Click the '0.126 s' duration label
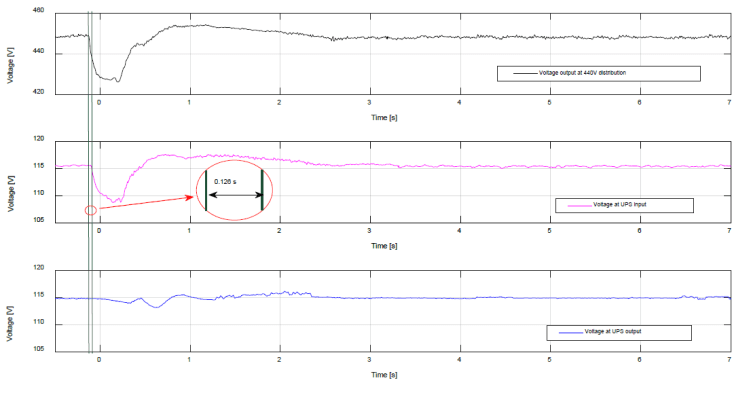The width and height of the screenshot is (749, 393). 225,182
